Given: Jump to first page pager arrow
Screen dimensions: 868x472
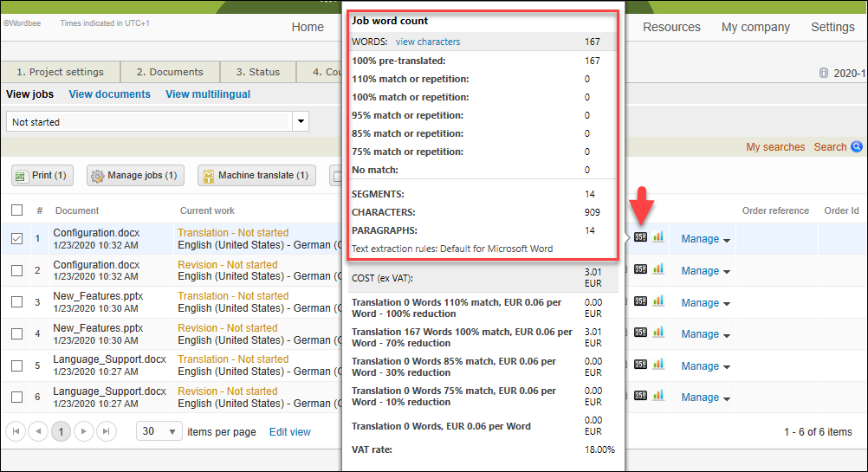Looking at the screenshot, I should (16, 431).
